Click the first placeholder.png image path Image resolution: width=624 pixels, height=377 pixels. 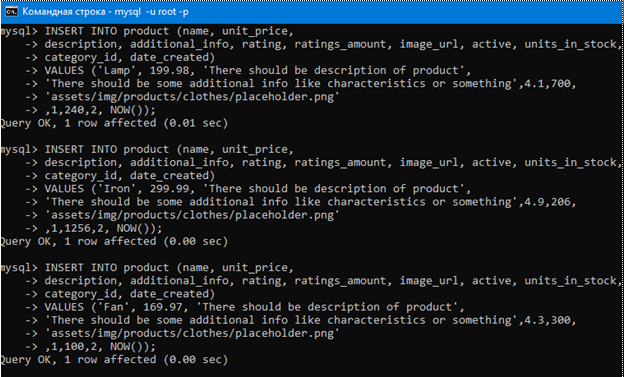[192, 97]
